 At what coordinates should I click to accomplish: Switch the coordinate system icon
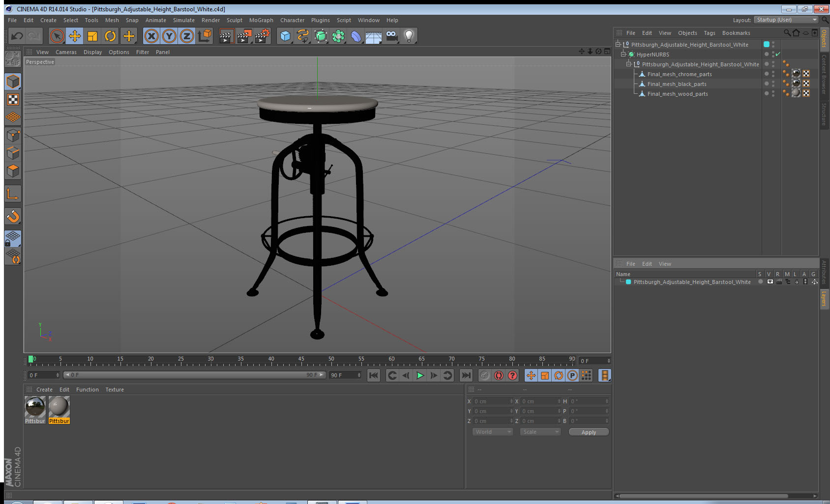click(205, 36)
